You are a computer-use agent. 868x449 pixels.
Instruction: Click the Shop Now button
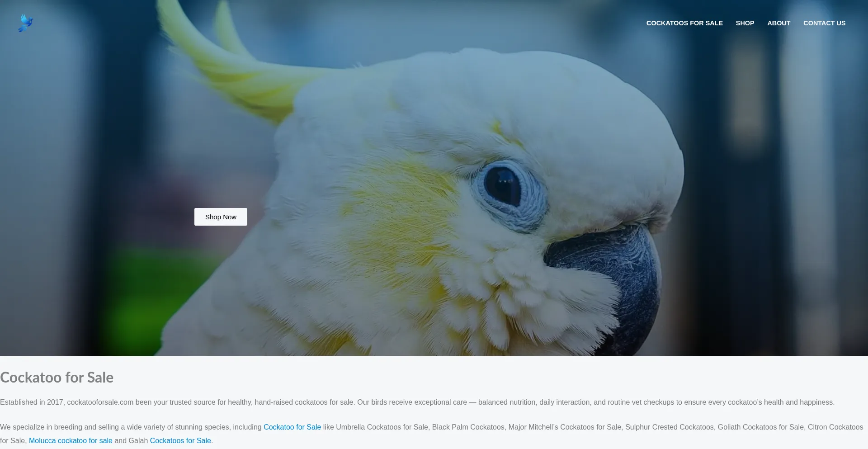tap(221, 217)
